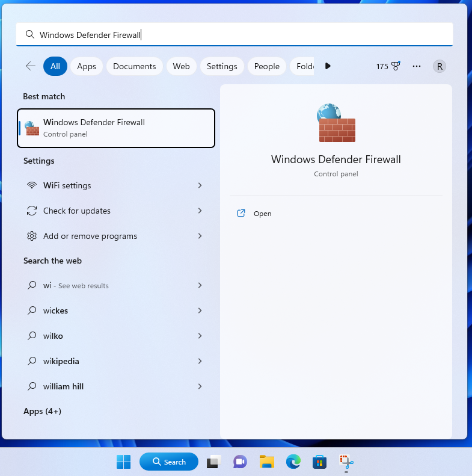Switch to the Folders filter tab
472x476 pixels.
tap(302, 66)
